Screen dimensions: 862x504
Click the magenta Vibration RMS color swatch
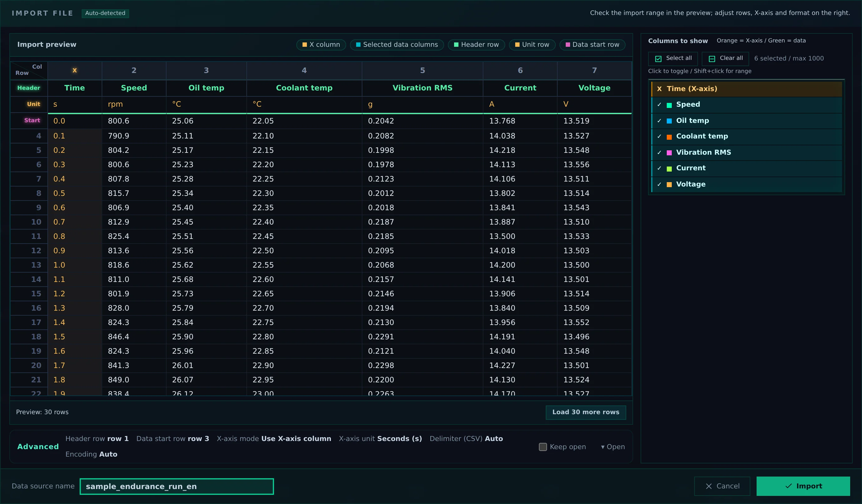click(x=669, y=153)
